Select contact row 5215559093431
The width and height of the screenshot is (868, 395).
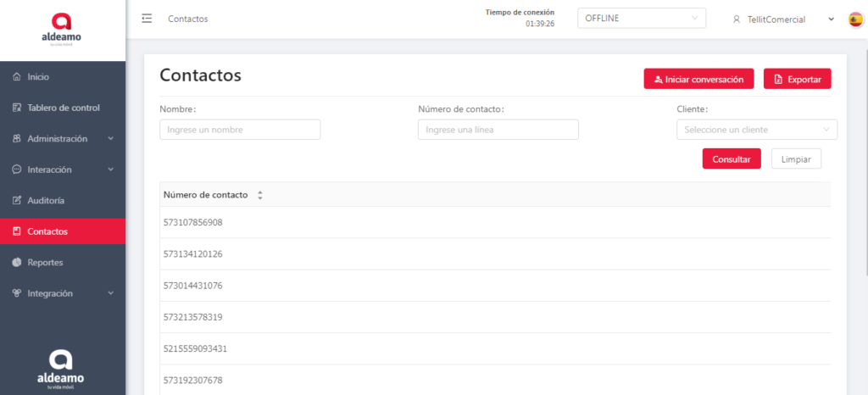(x=495, y=348)
